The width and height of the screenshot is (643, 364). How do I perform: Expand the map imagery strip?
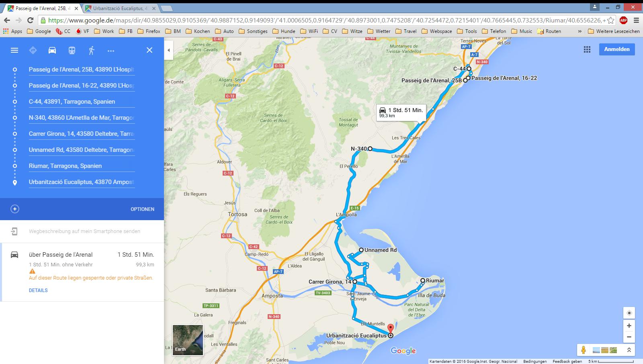(629, 350)
